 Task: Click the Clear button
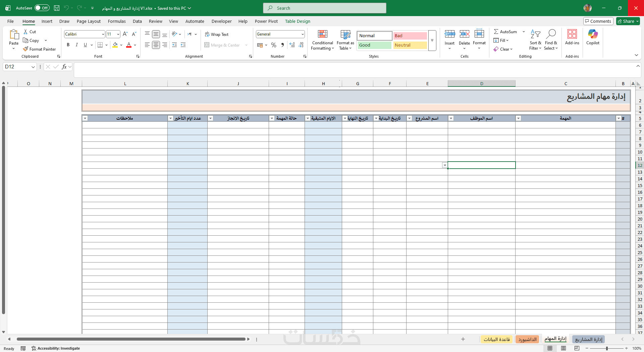(503, 49)
